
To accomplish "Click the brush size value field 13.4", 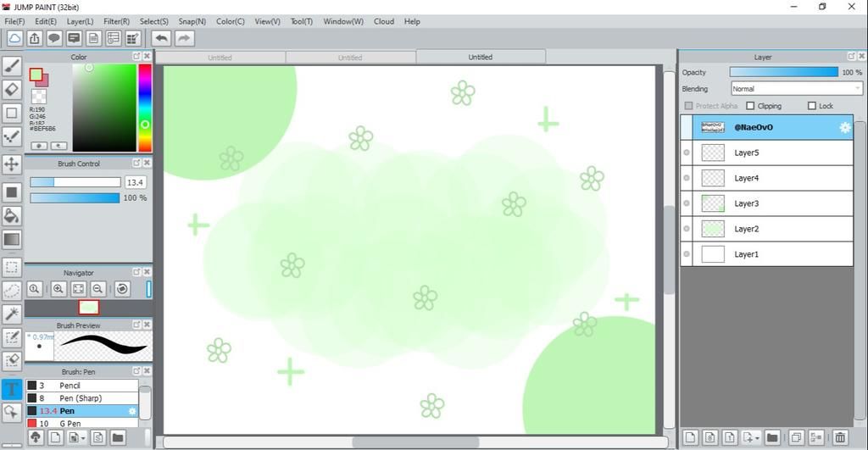I will 136,182.
